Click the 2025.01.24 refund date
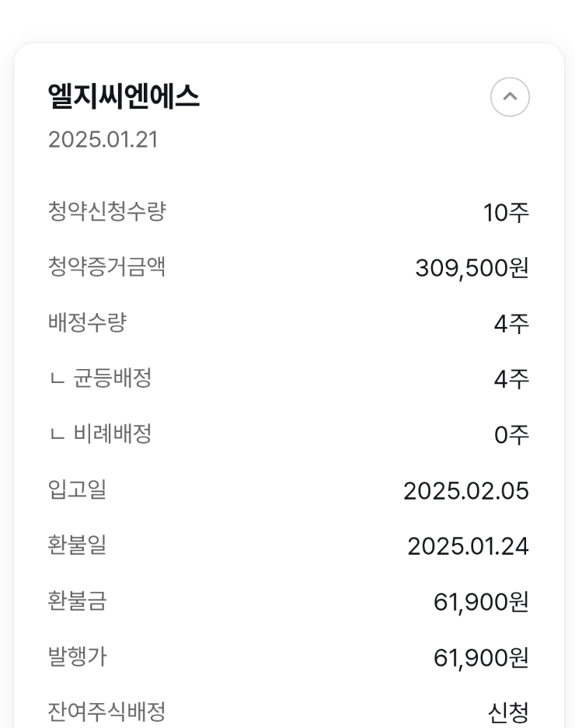The image size is (575, 728). pos(469,546)
